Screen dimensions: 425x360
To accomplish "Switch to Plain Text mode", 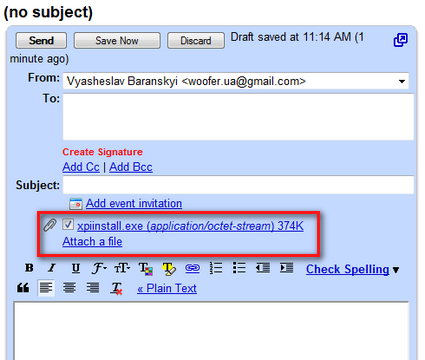I will 167,288.
